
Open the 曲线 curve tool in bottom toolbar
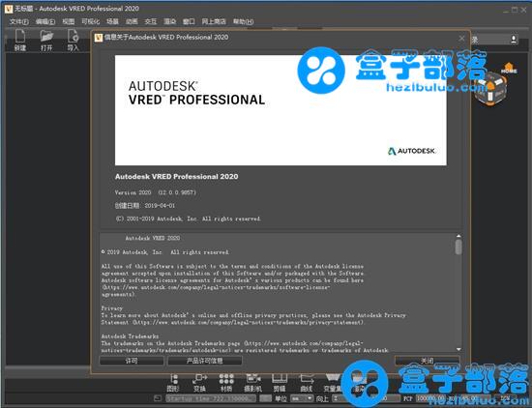click(x=306, y=383)
